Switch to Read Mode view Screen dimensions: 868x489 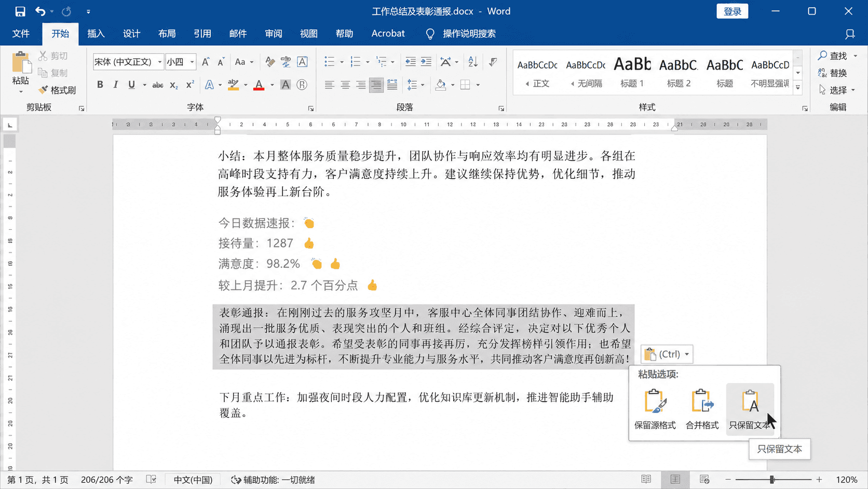646,480
